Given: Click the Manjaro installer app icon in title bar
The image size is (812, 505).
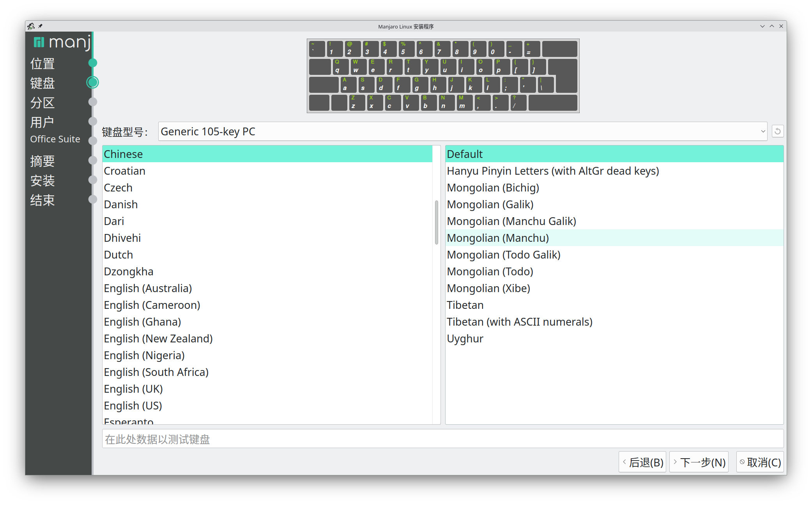Looking at the screenshot, I should click(31, 26).
